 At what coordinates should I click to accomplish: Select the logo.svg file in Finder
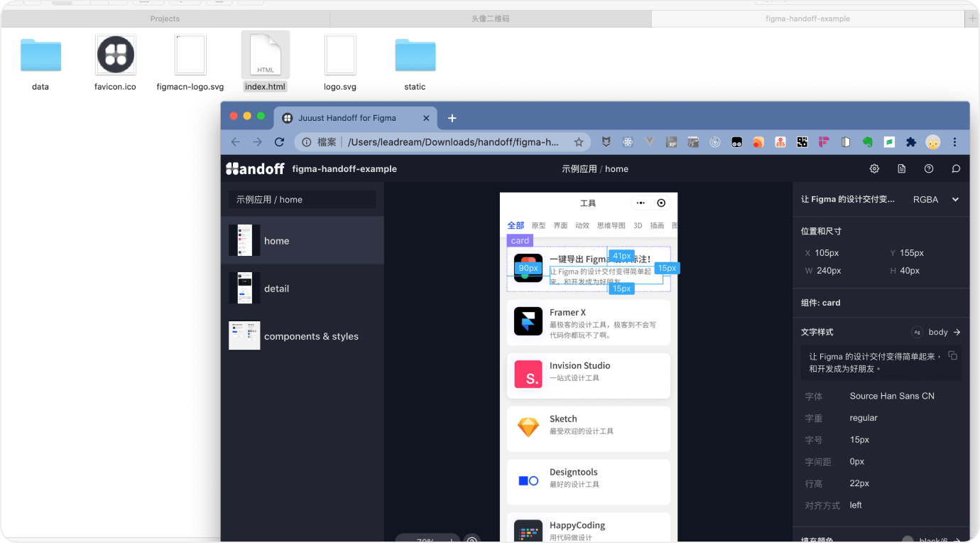tap(340, 63)
